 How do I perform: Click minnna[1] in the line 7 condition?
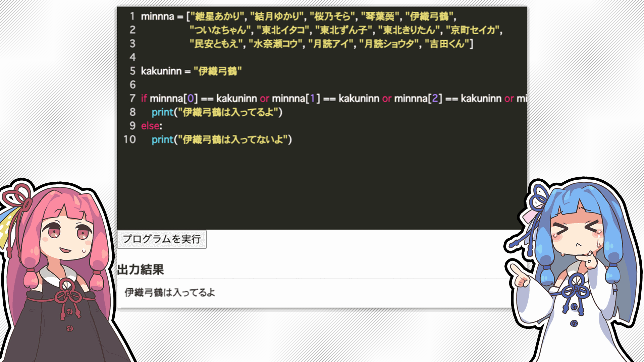tap(296, 98)
